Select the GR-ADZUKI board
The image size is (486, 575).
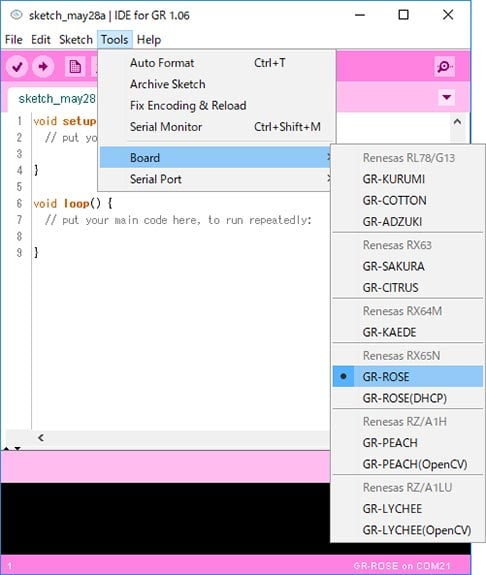[x=408, y=221]
